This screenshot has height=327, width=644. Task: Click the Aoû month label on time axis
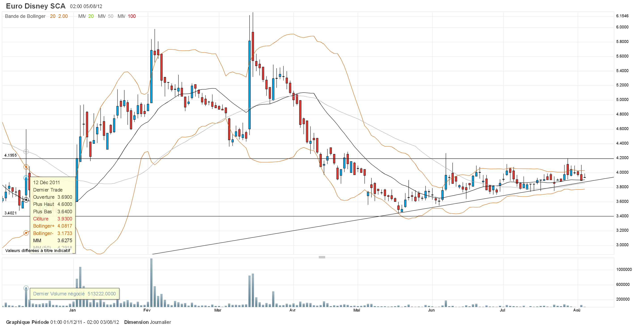[577, 310]
